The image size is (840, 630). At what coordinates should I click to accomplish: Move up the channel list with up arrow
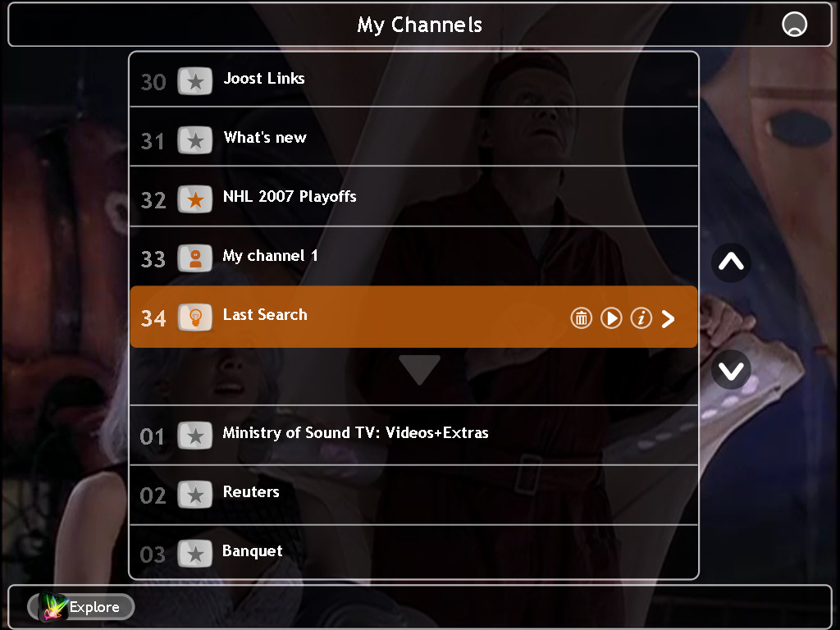click(731, 262)
